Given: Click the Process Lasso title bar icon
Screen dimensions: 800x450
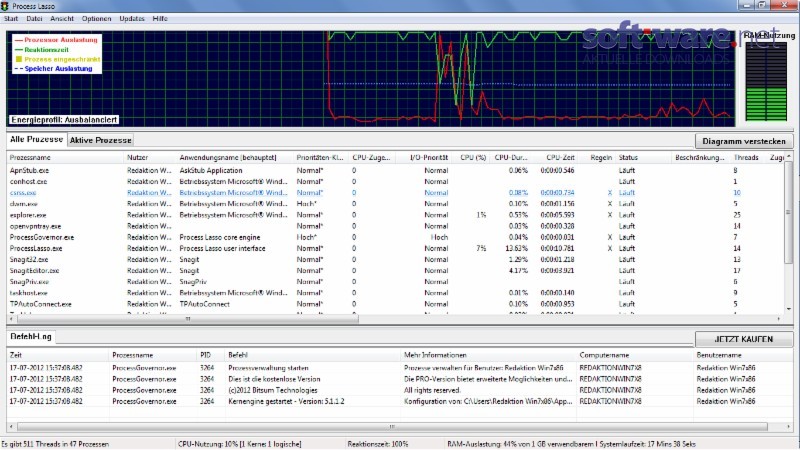Looking at the screenshot, I should tap(5, 6).
